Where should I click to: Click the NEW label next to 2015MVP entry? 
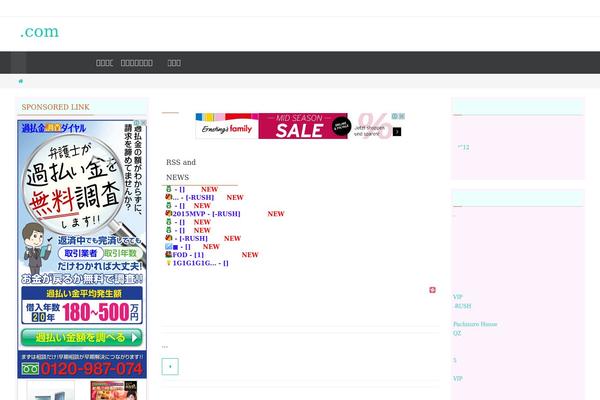pyautogui.click(x=276, y=214)
